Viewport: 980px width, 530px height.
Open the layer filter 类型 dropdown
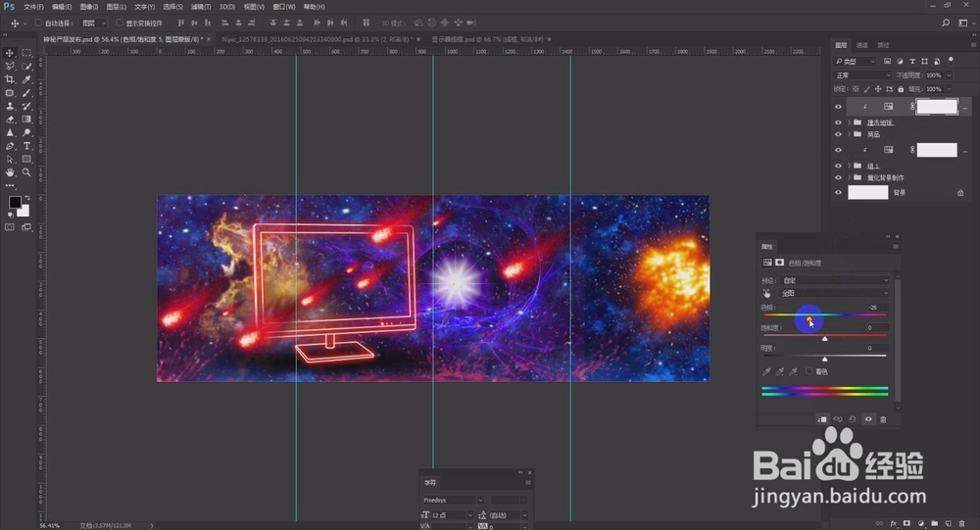855,62
